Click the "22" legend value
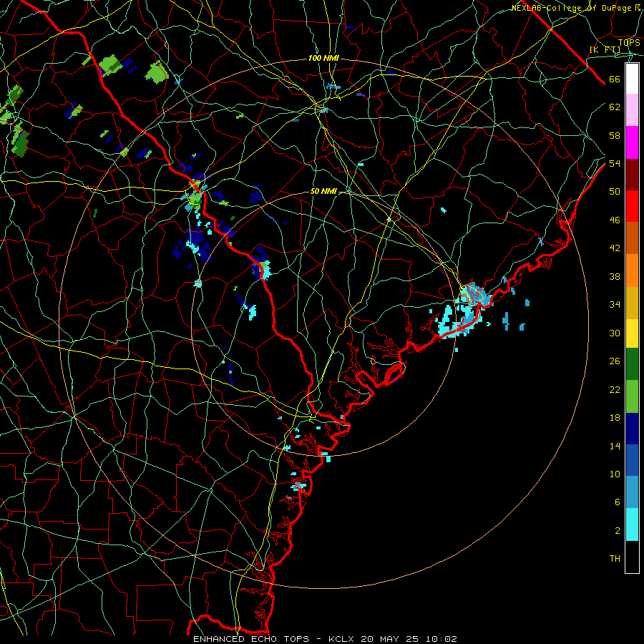This screenshot has width=644, height=644. click(x=615, y=389)
